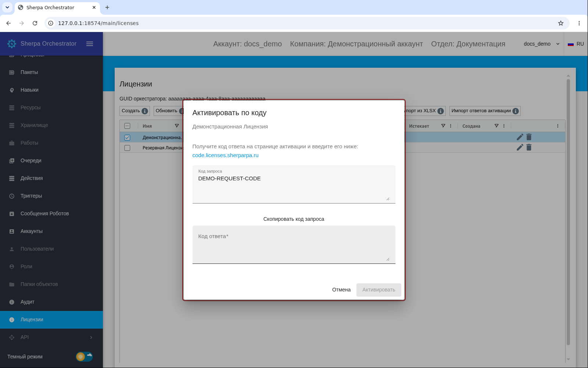The width and height of the screenshot is (588, 368).
Task: Open Триггеры in the sidebar
Action: pos(51,196)
